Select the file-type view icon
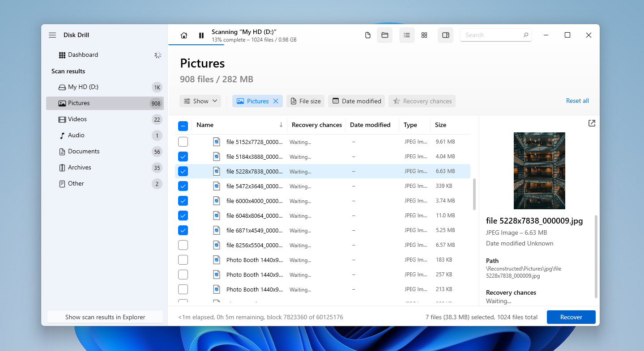Viewport: 644px width, 351px height. pyautogui.click(x=367, y=35)
